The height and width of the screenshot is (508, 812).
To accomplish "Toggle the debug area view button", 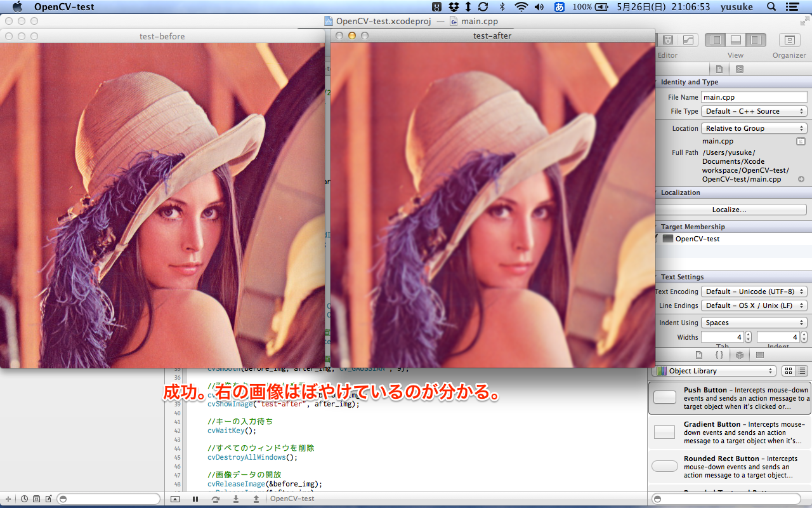I will coord(735,40).
